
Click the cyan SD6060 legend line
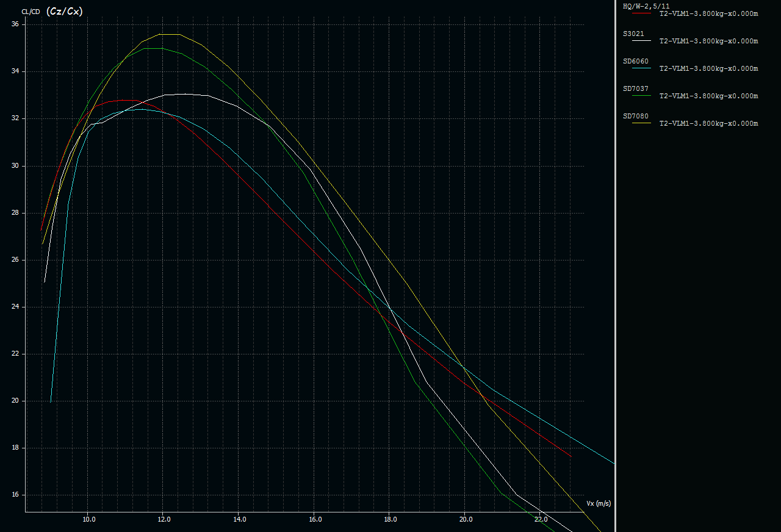[x=642, y=68]
